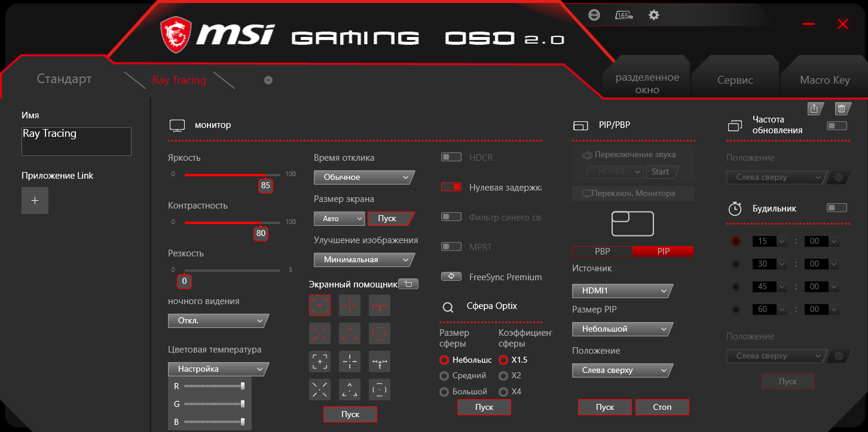Viewport: 868px width, 432px height.
Task: Select the X4 sphere coefficient
Action: (x=503, y=392)
